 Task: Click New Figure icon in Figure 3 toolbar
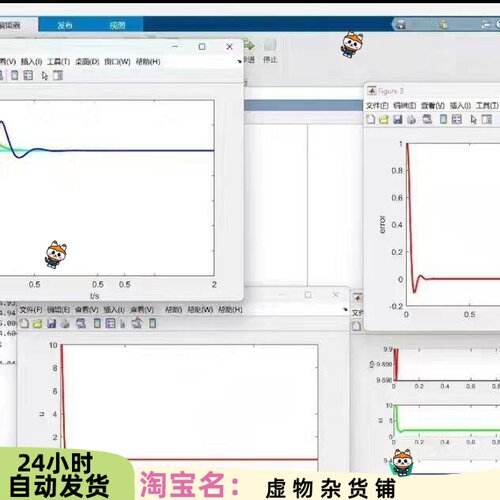[x=371, y=119]
